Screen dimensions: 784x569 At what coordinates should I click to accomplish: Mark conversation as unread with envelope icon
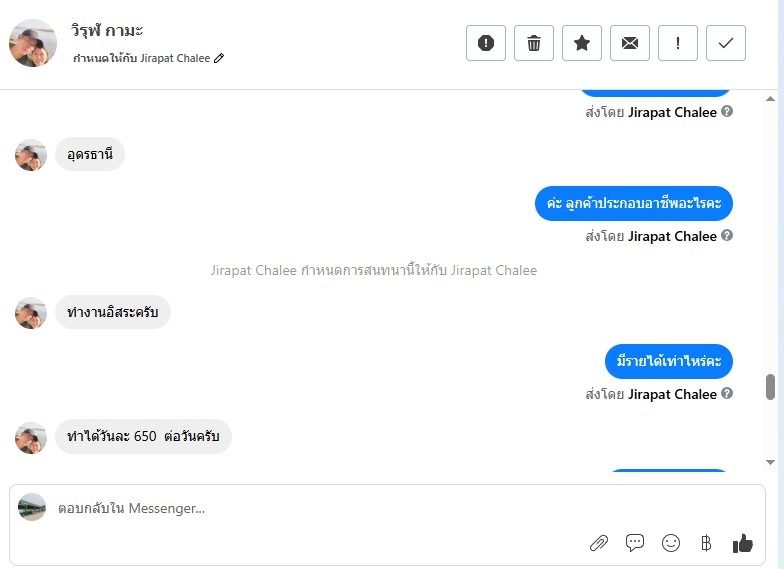(630, 43)
